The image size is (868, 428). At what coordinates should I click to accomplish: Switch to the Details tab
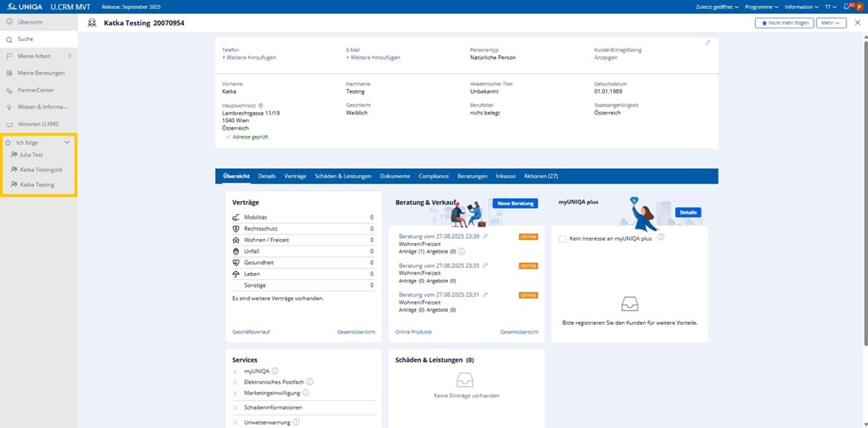(x=267, y=176)
